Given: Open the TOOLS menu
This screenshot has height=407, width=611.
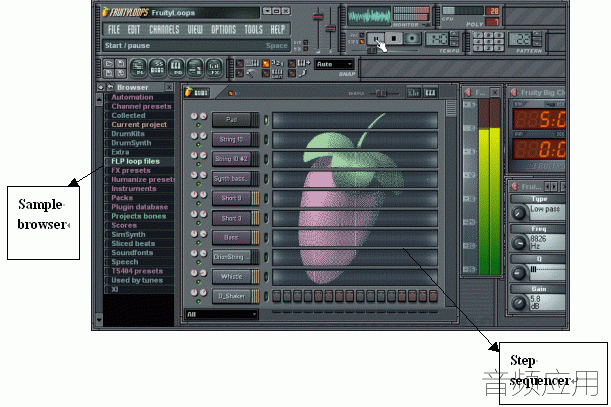Looking at the screenshot, I should click(253, 30).
